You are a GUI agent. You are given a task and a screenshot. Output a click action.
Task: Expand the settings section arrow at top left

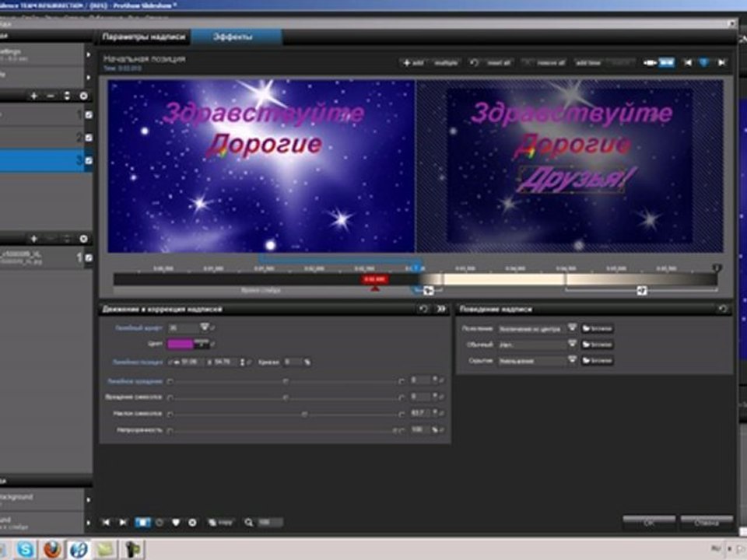click(88, 54)
